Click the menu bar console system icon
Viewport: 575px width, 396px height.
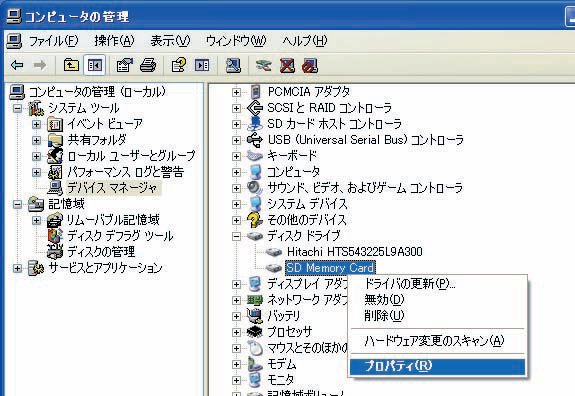14,41
